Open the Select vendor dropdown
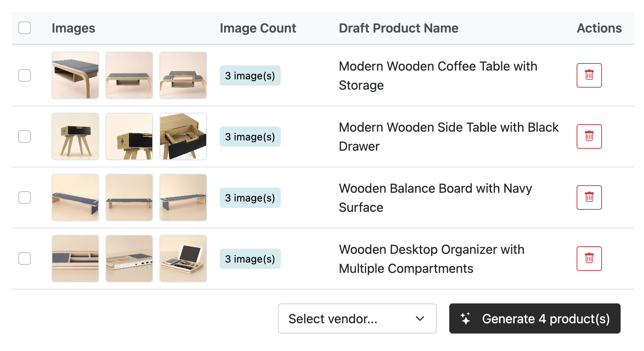This screenshot has width=644, height=351. point(356,318)
